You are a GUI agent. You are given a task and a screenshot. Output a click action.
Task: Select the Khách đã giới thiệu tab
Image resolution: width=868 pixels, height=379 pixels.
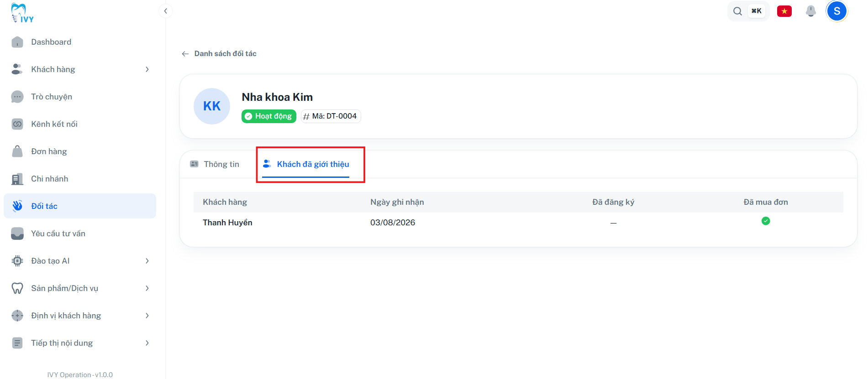point(306,164)
